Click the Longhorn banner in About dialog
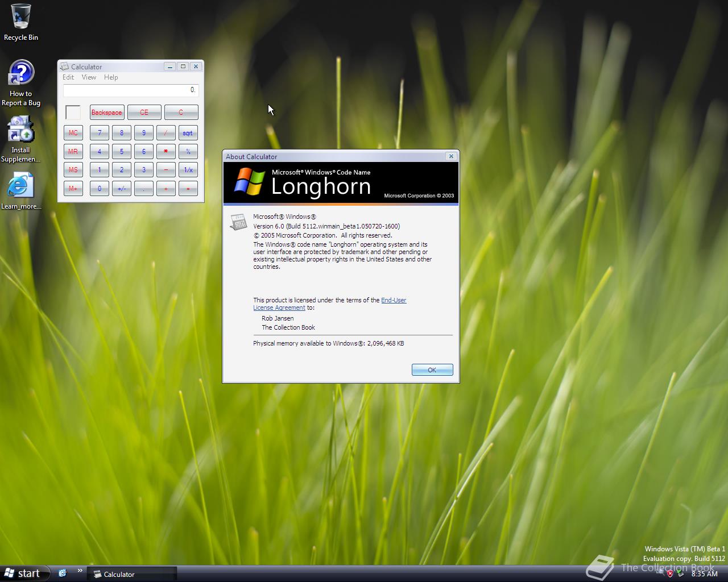 341,183
